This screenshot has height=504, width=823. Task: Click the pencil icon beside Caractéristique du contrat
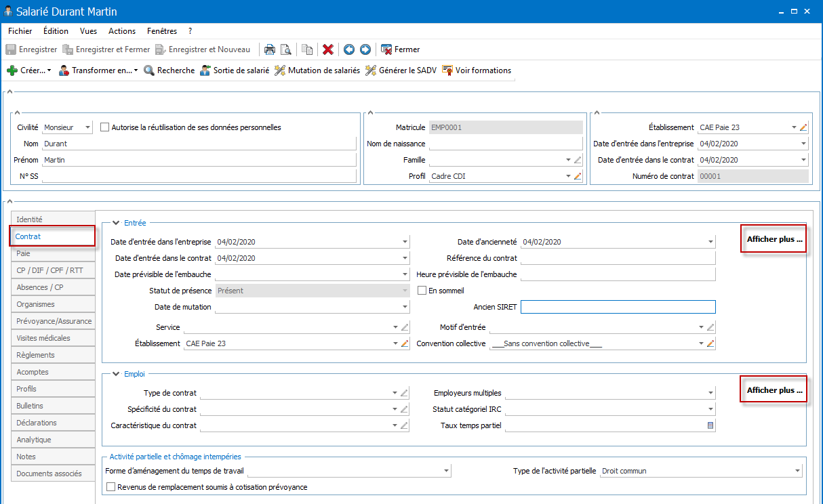pos(405,425)
